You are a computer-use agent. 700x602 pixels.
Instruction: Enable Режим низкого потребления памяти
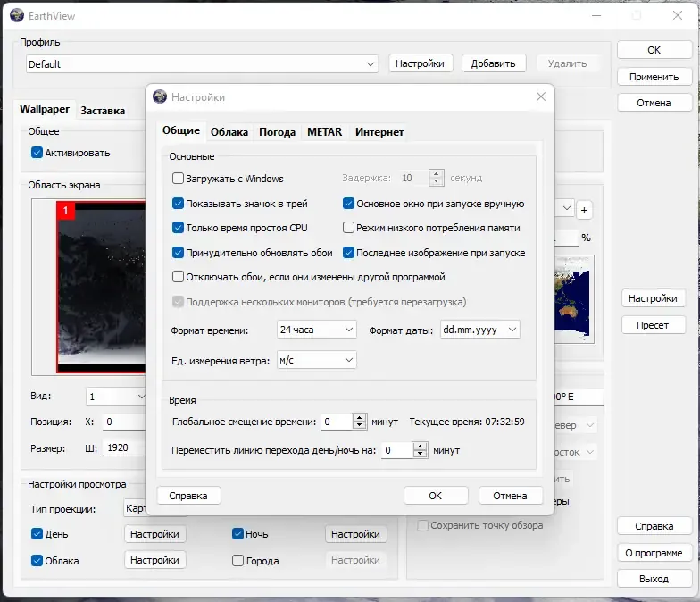(x=348, y=227)
